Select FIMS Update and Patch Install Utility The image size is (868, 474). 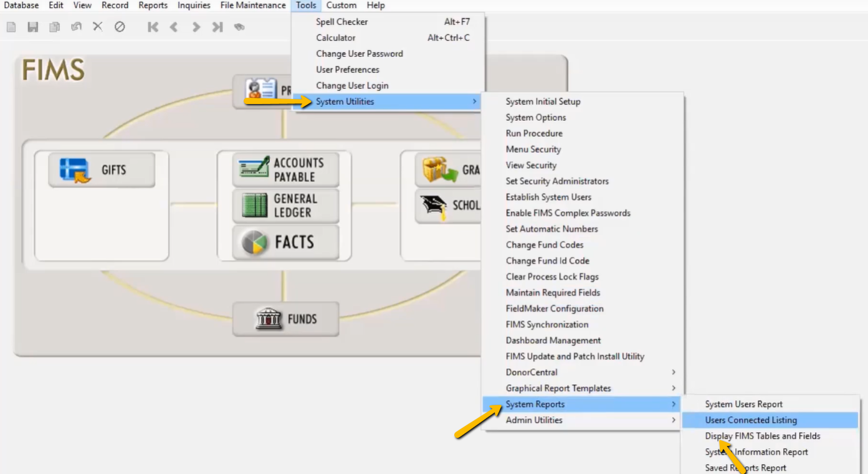click(x=583, y=356)
